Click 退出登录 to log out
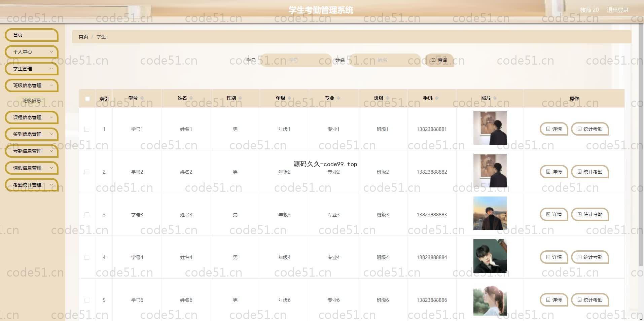 (617, 10)
